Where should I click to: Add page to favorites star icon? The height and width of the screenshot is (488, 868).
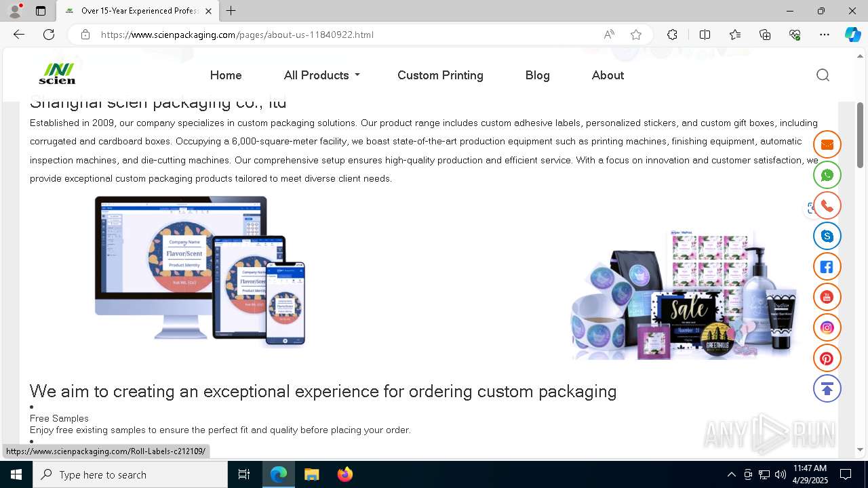[636, 35]
